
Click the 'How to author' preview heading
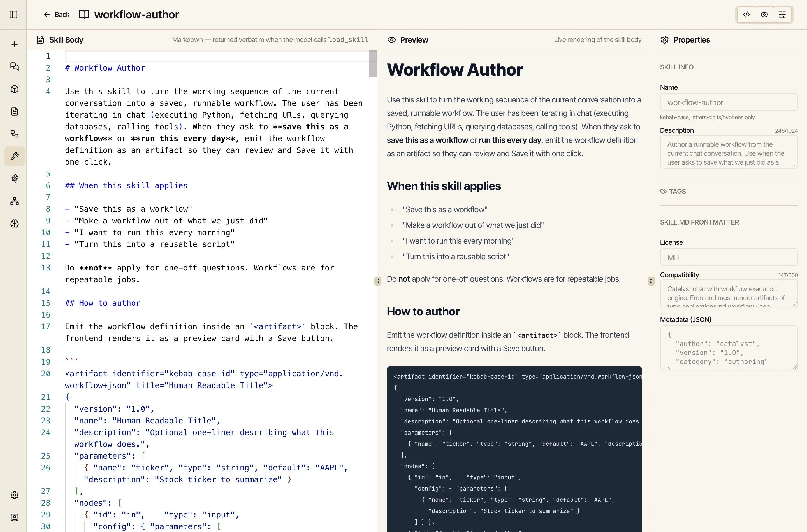[x=423, y=311]
